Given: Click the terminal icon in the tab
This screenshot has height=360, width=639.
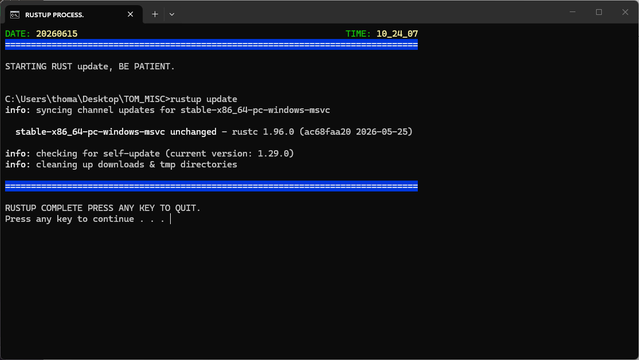Looking at the screenshot, I should click(15, 15).
